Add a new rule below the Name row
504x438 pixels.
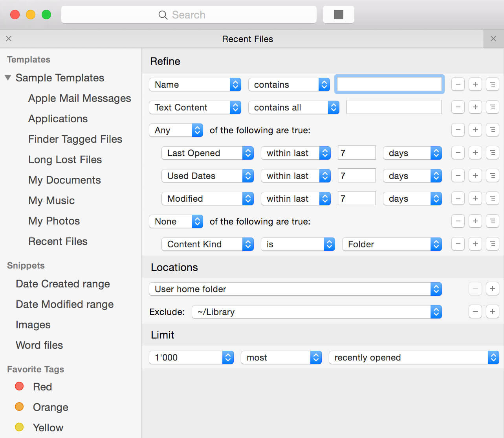click(475, 84)
